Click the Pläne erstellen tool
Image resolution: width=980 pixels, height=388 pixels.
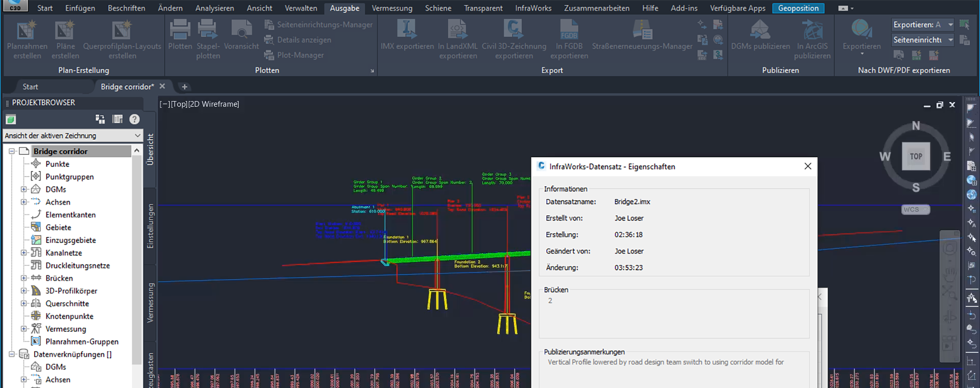[65, 39]
